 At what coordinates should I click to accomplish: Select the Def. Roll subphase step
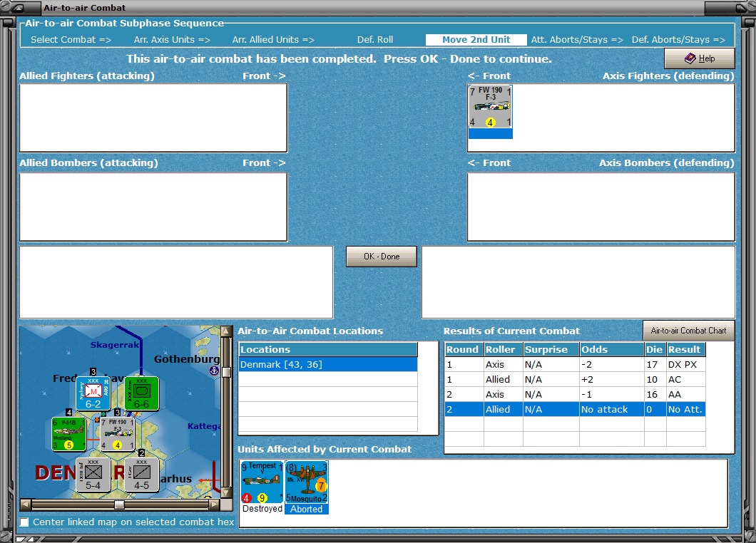tap(375, 39)
